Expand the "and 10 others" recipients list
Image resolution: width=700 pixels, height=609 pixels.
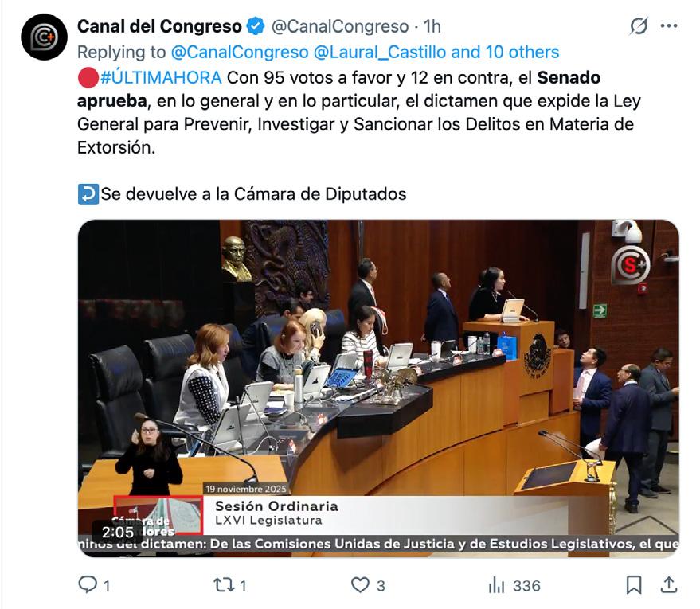(505, 53)
